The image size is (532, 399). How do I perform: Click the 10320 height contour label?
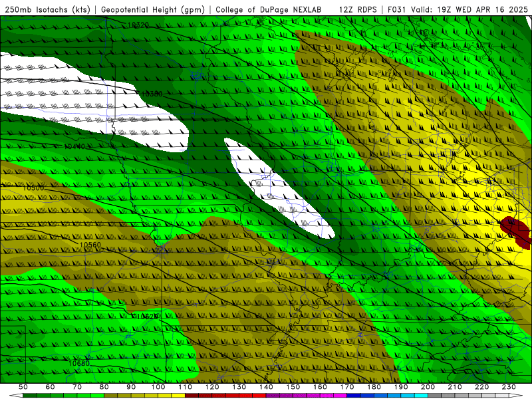pos(138,25)
